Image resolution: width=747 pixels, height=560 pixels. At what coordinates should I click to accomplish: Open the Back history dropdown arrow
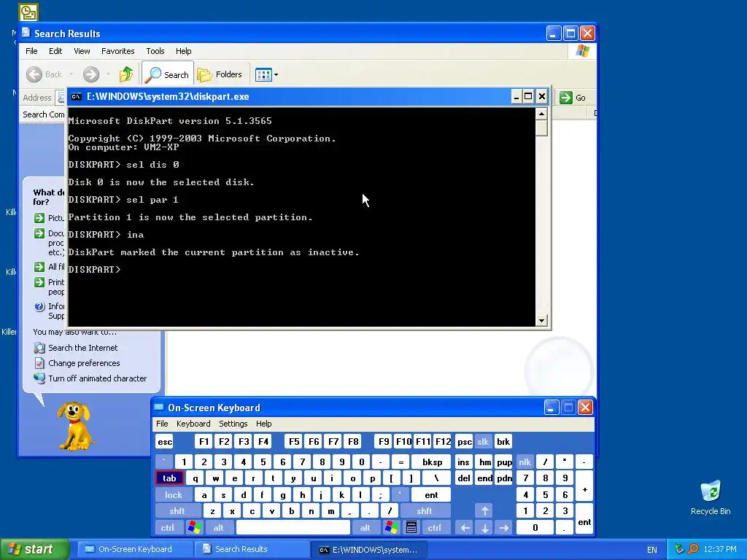point(71,74)
